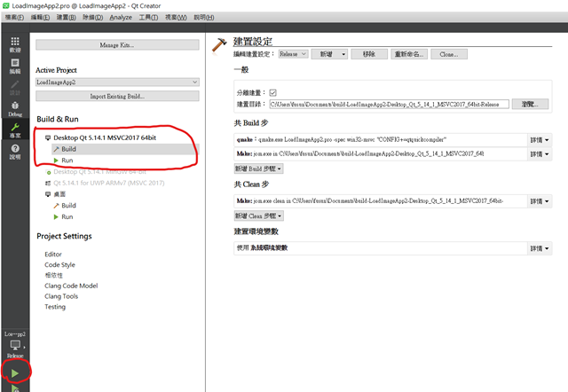
Task: Expand details for the Make jom.exe build step
Action: click(x=540, y=154)
